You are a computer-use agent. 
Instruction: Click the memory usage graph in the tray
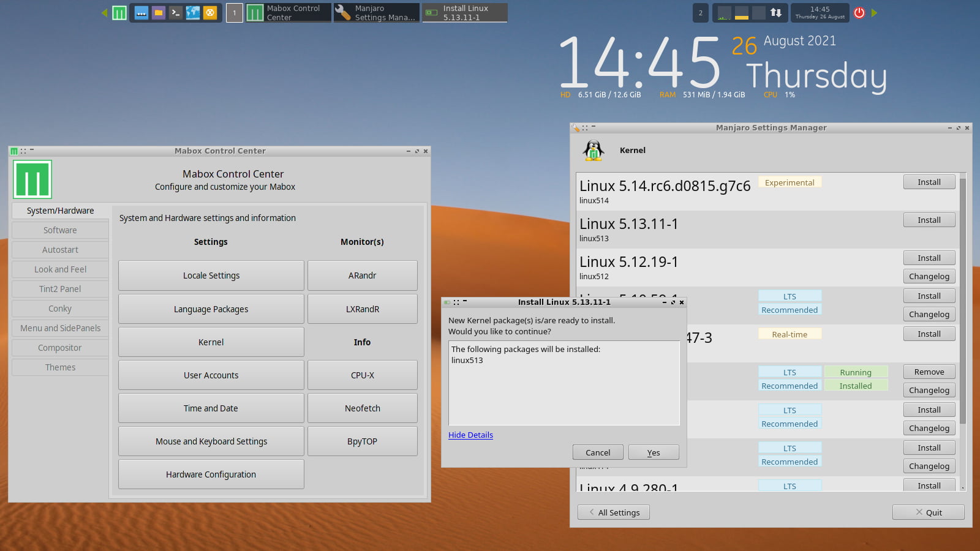coord(742,13)
